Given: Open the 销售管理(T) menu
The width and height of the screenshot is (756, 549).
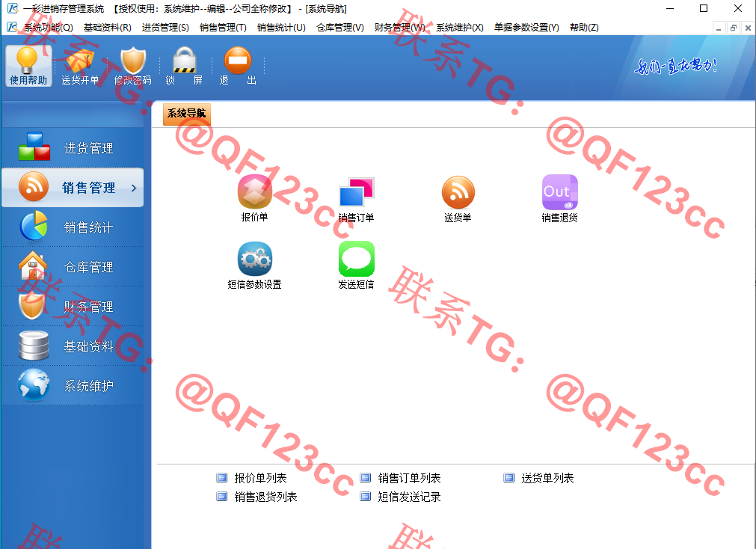Looking at the screenshot, I should coord(224,28).
